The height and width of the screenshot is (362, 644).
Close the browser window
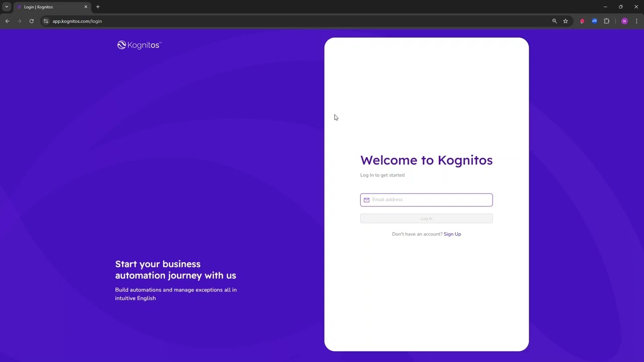pyautogui.click(x=636, y=7)
